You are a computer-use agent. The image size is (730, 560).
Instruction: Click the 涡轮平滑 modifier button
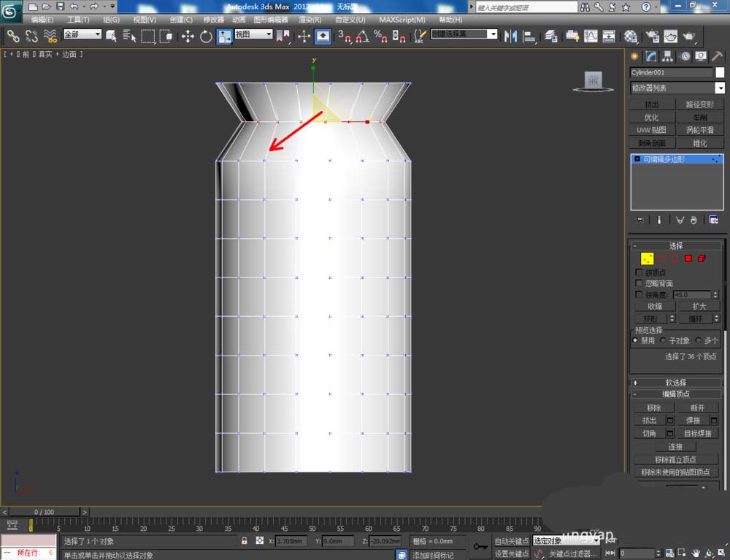coord(700,130)
